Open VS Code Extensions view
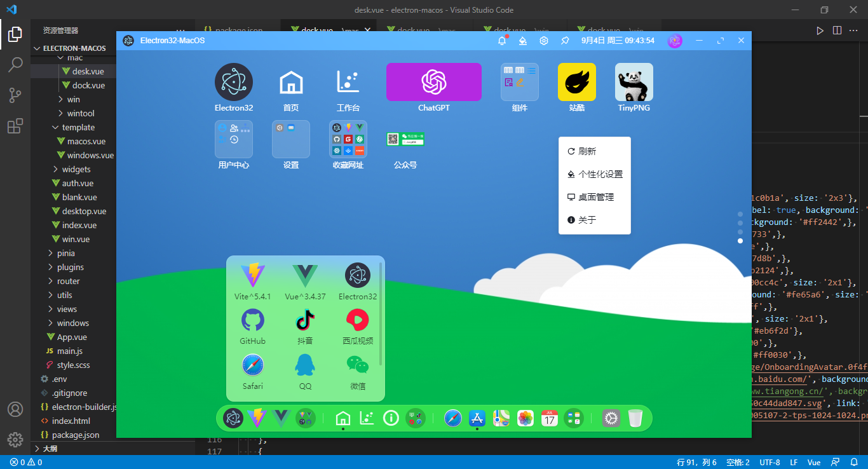Screen dimensions: 868x469 point(15,126)
